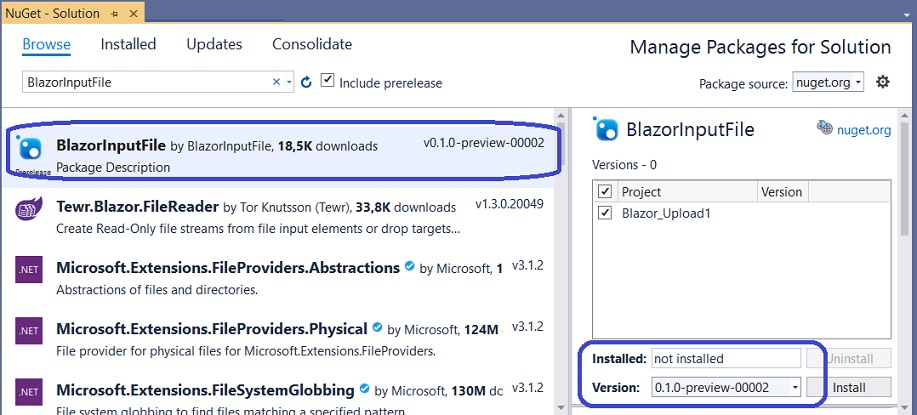The image size is (917, 415).
Task: Click verified badge next to FileProviders.Physical
Action: (x=377, y=328)
